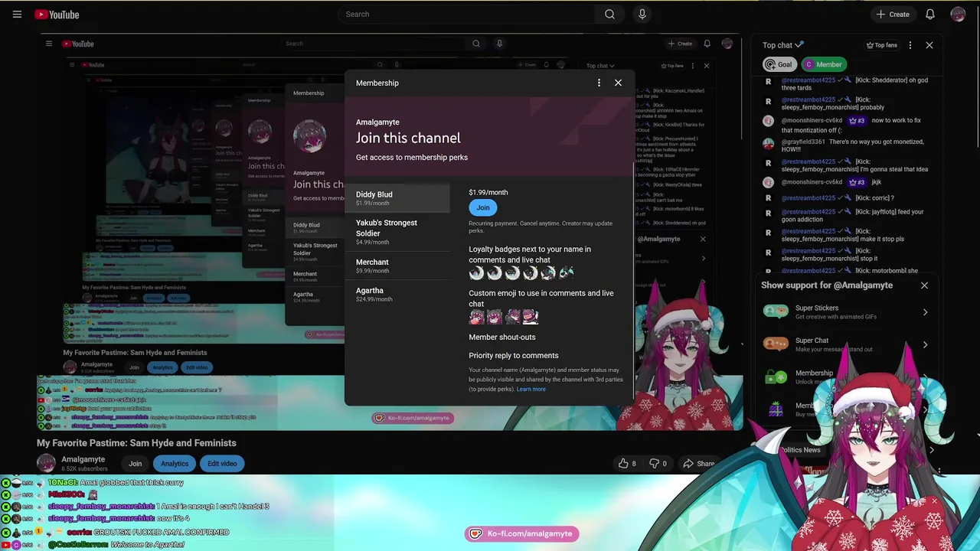
Task: Open the Amalgamyte channel name link
Action: [83, 459]
